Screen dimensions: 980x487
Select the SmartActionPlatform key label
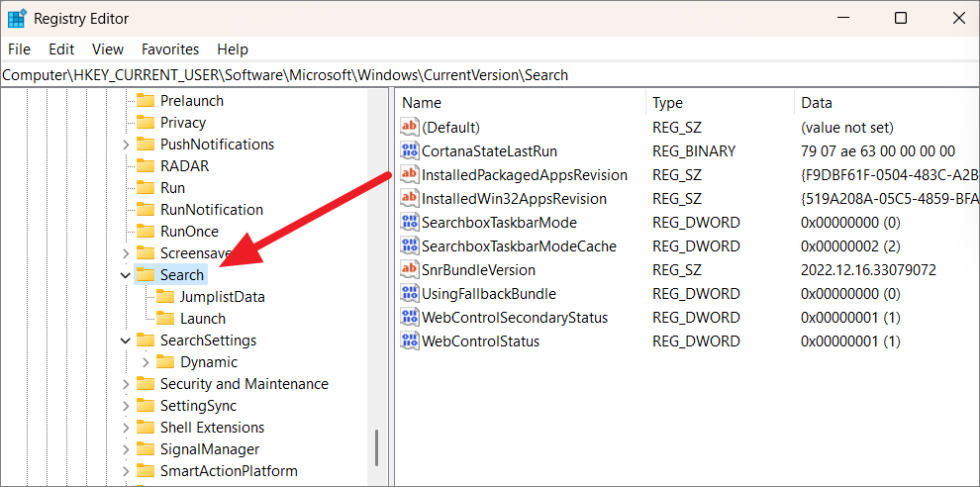(229, 471)
